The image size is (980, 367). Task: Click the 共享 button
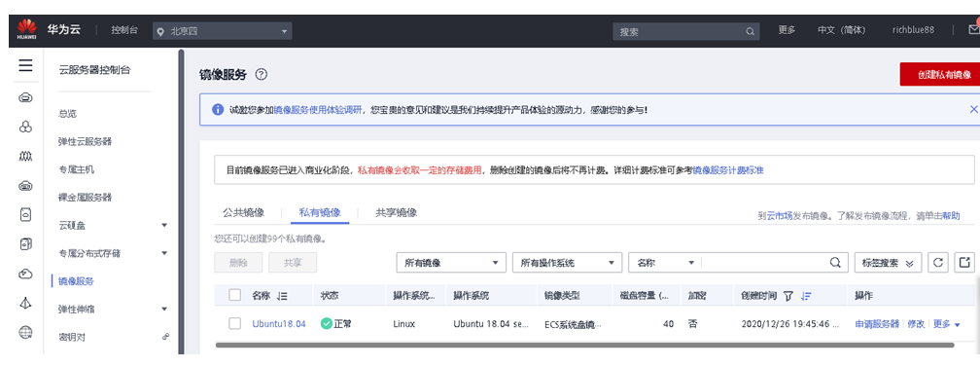293,263
